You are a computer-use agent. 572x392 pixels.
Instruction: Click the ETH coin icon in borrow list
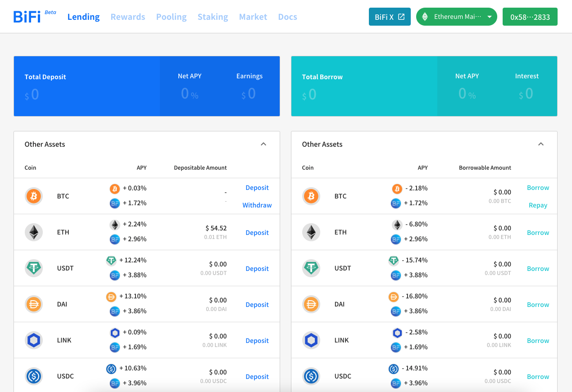(x=311, y=232)
